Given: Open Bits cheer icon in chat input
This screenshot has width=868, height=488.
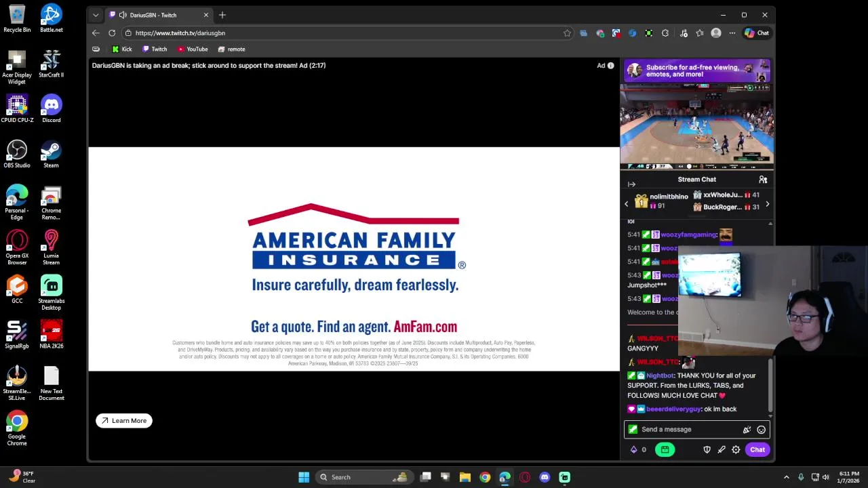Looking at the screenshot, I should tap(747, 429).
